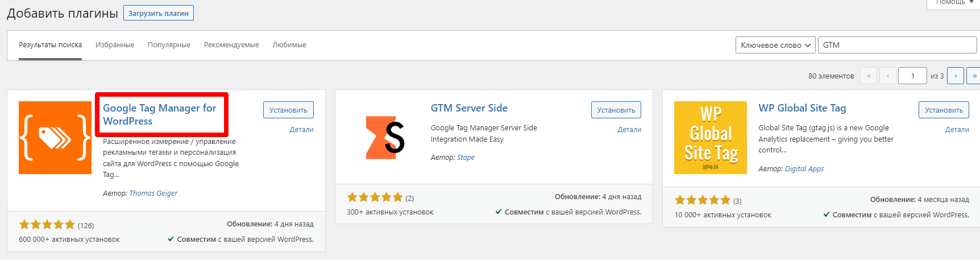
Task: Click the plugin search field containing GTM
Action: (x=897, y=45)
